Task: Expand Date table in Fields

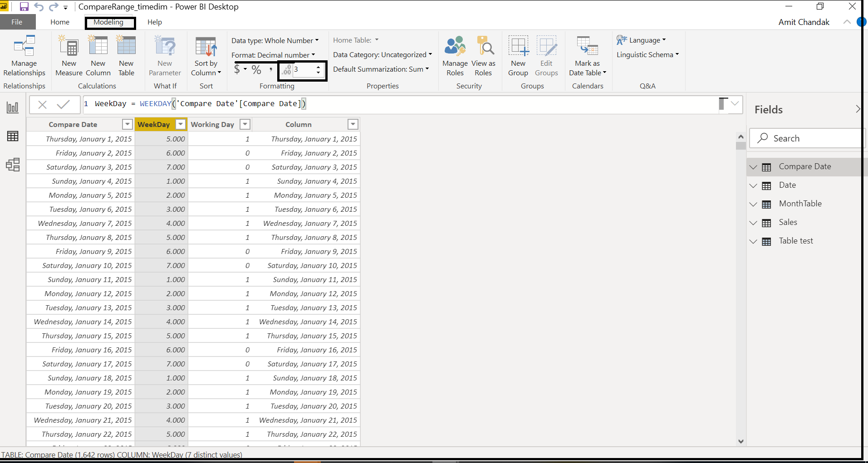Action: click(x=753, y=185)
